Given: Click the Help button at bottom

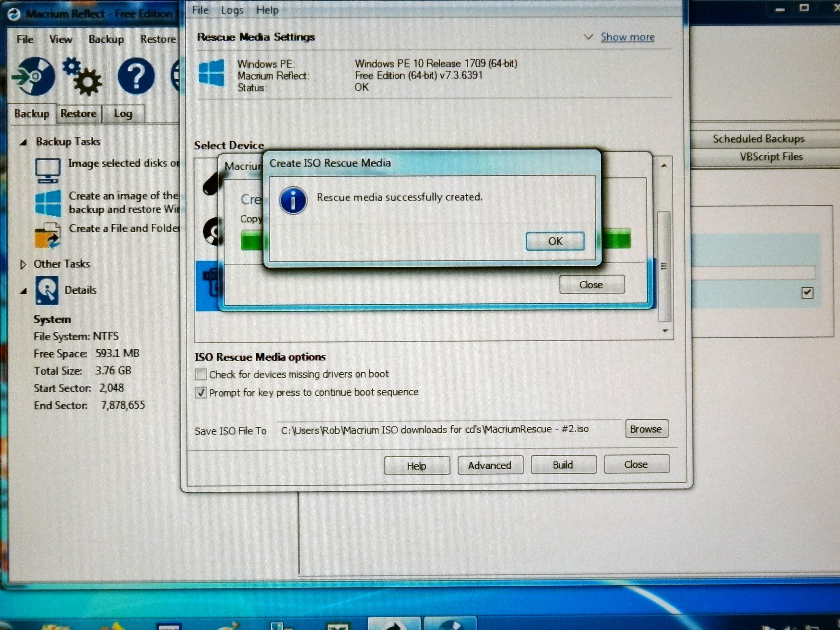Looking at the screenshot, I should pos(417,466).
